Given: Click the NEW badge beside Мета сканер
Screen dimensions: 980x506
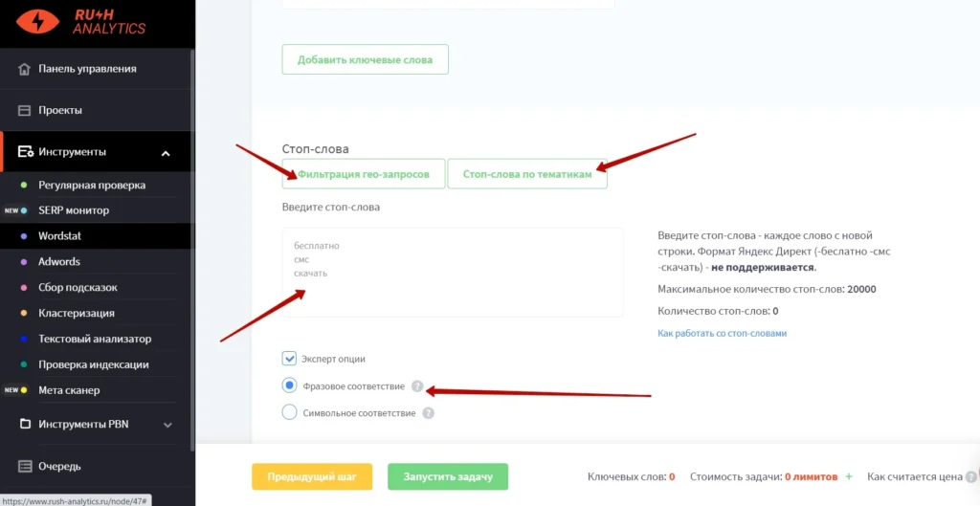Looking at the screenshot, I should [11, 390].
